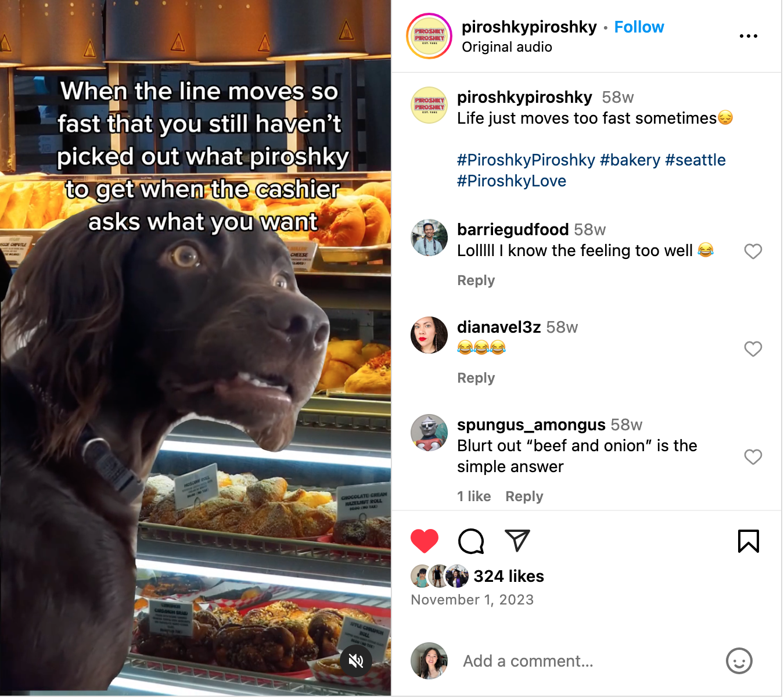
Task: Open the #seattle hashtag
Action: [x=695, y=160]
